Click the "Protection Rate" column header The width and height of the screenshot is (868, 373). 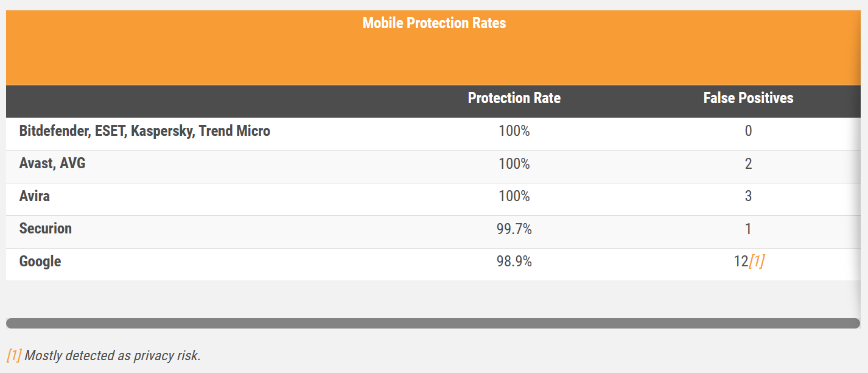click(x=514, y=98)
